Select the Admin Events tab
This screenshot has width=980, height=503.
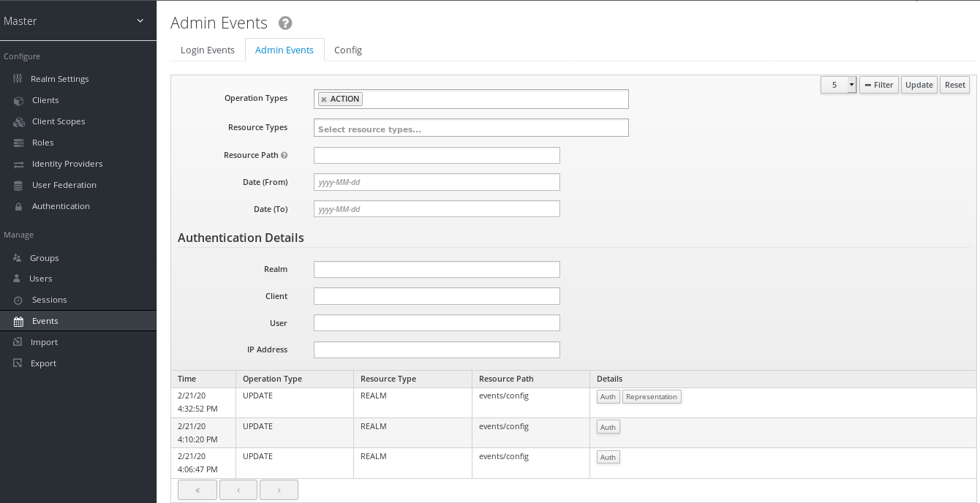pyautogui.click(x=284, y=50)
